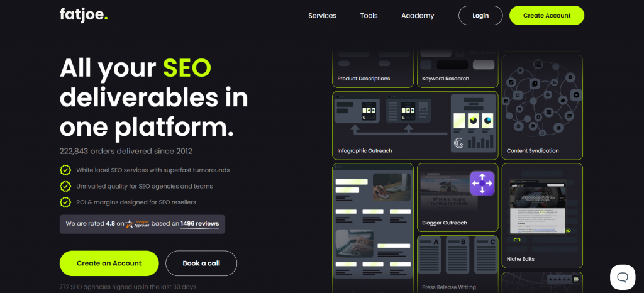This screenshot has height=293, width=644.
Task: Open the Blogger Outreach card
Action: point(458,197)
